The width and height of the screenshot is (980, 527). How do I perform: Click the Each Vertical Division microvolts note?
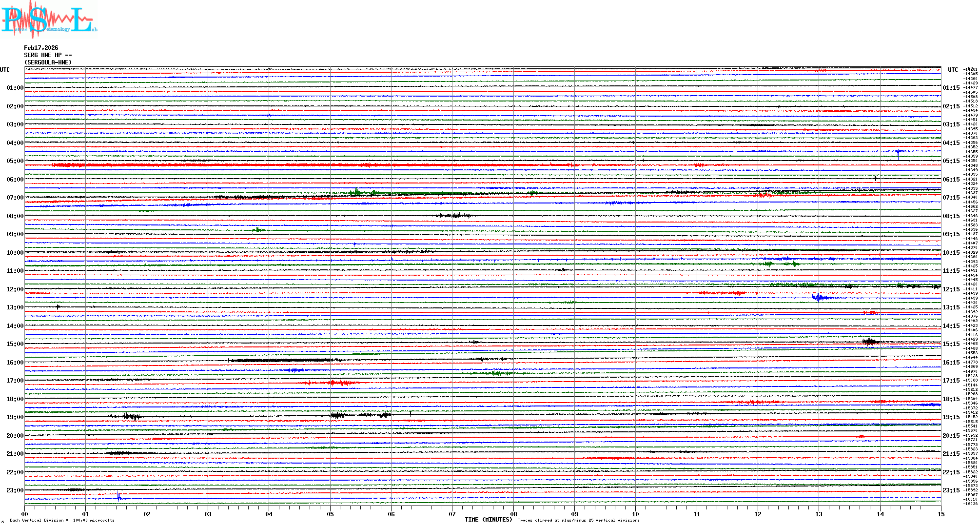click(62, 520)
